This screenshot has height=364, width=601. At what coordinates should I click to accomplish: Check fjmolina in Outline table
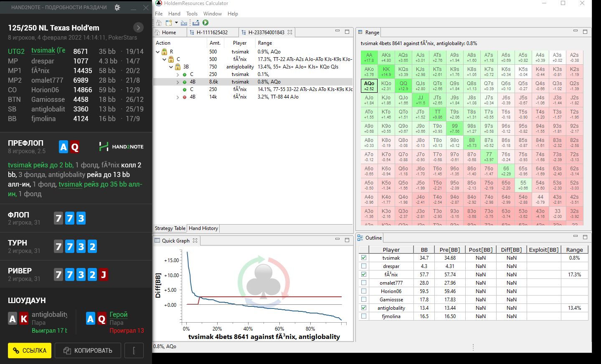pos(364,316)
